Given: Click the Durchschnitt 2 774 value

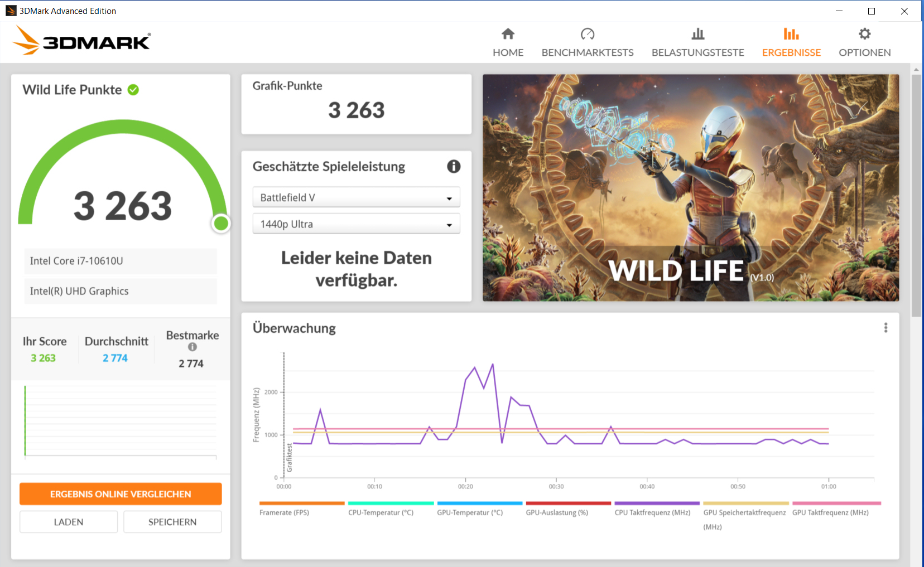Looking at the screenshot, I should [x=115, y=358].
